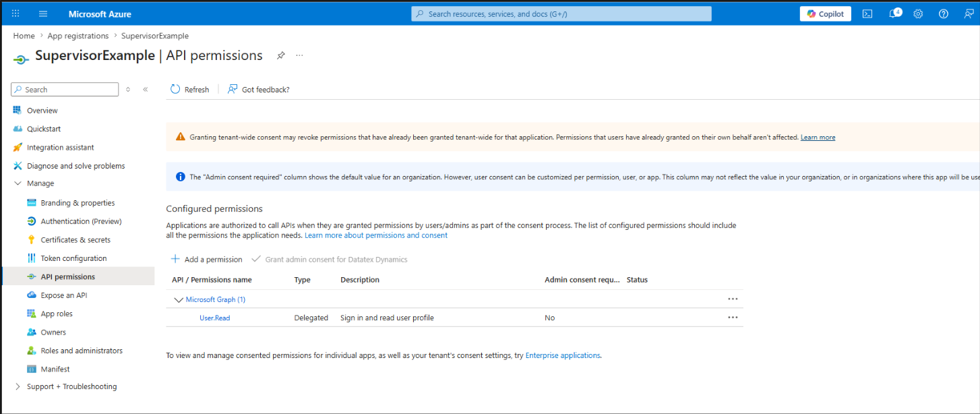980x414 pixels.
Task: Open the Azure portal waffle menu
Action: coord(16,13)
